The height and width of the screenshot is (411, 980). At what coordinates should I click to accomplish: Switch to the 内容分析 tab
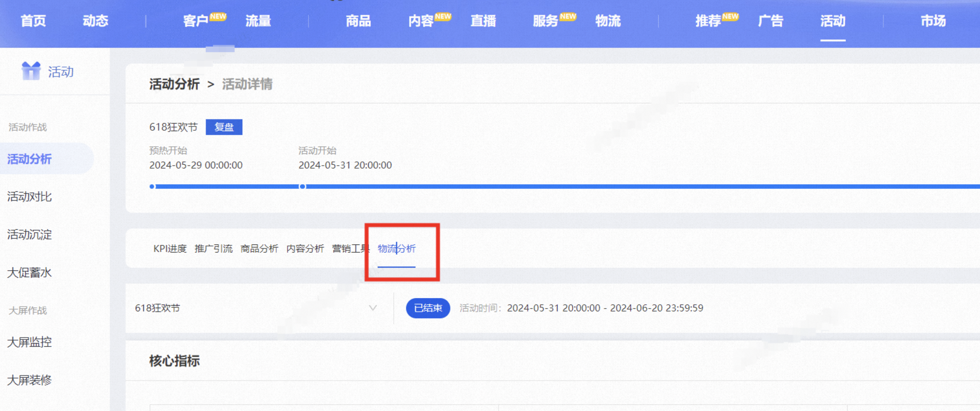click(305, 249)
